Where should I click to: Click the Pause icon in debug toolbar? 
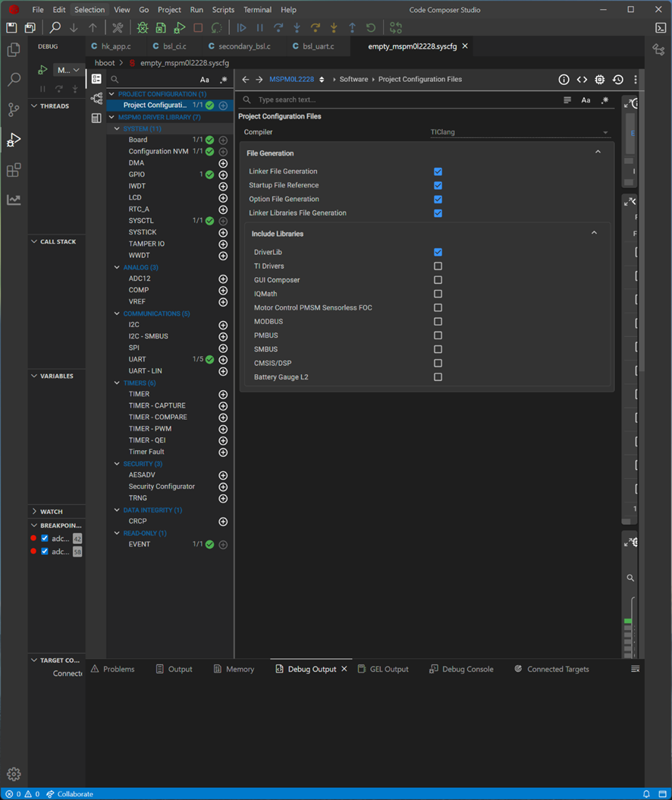point(260,27)
